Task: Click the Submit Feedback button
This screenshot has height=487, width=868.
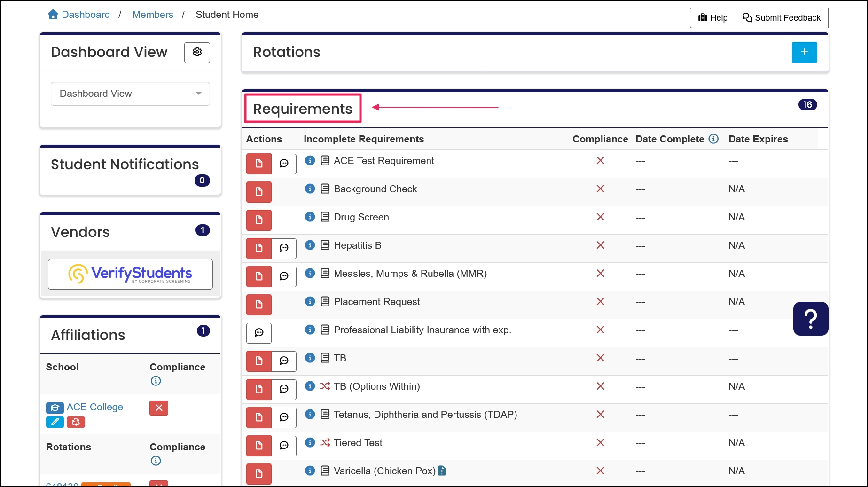Action: coord(781,17)
